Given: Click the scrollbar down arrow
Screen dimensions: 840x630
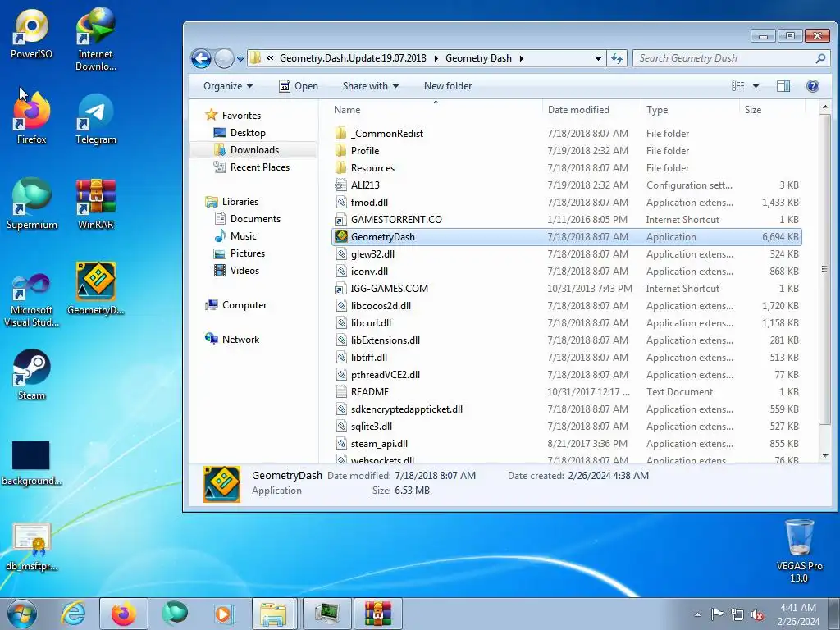Looking at the screenshot, I should pyautogui.click(x=825, y=456).
